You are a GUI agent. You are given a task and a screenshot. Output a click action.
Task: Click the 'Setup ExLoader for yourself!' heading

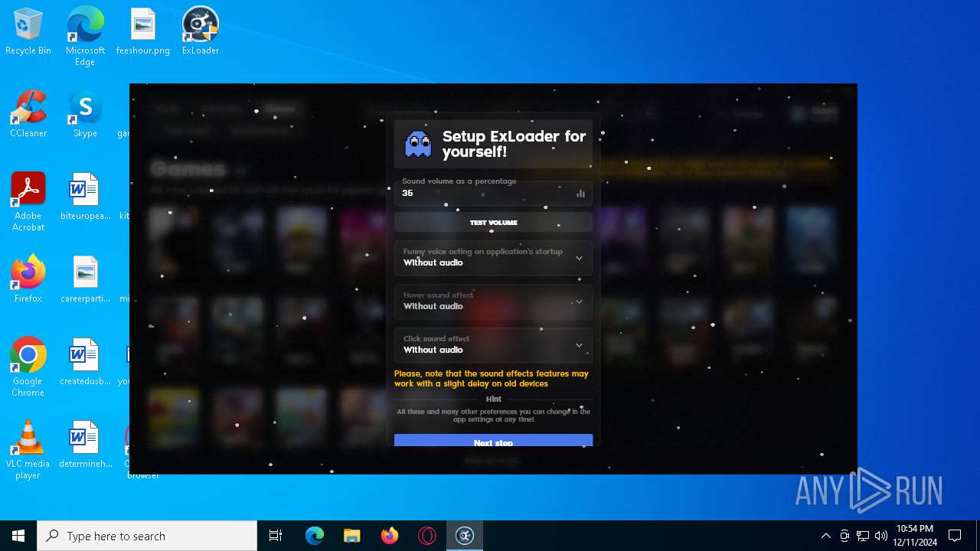click(514, 144)
